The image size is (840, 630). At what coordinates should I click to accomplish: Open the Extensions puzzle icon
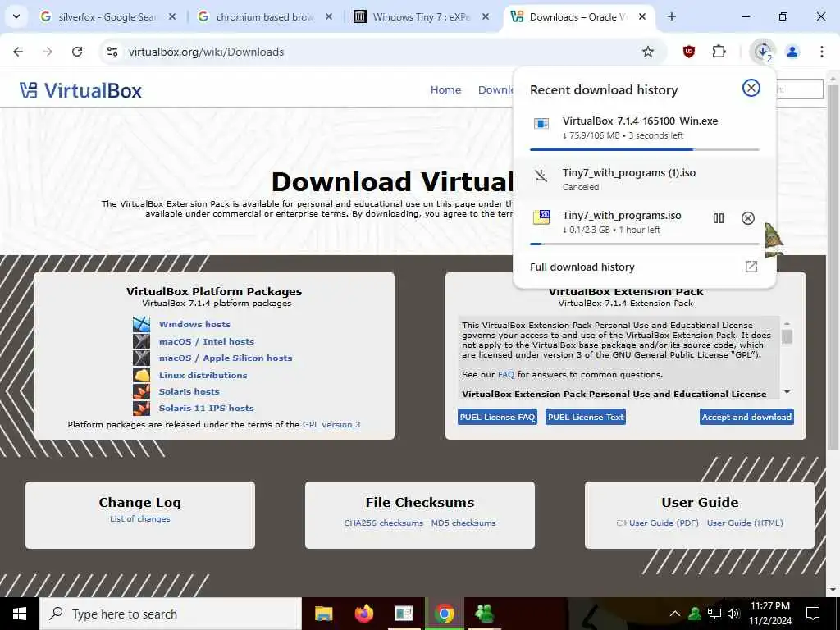point(719,52)
